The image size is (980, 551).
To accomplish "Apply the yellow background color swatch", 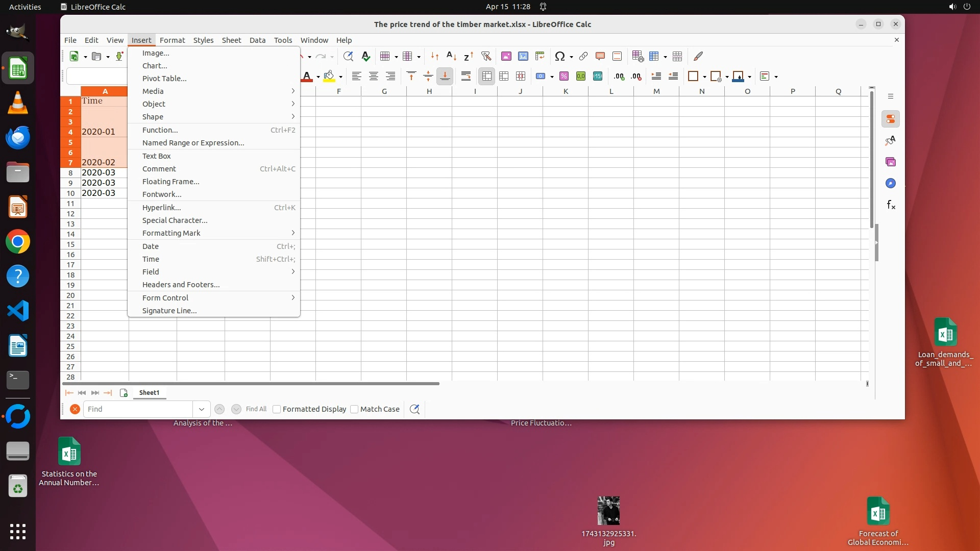I will pyautogui.click(x=329, y=77).
